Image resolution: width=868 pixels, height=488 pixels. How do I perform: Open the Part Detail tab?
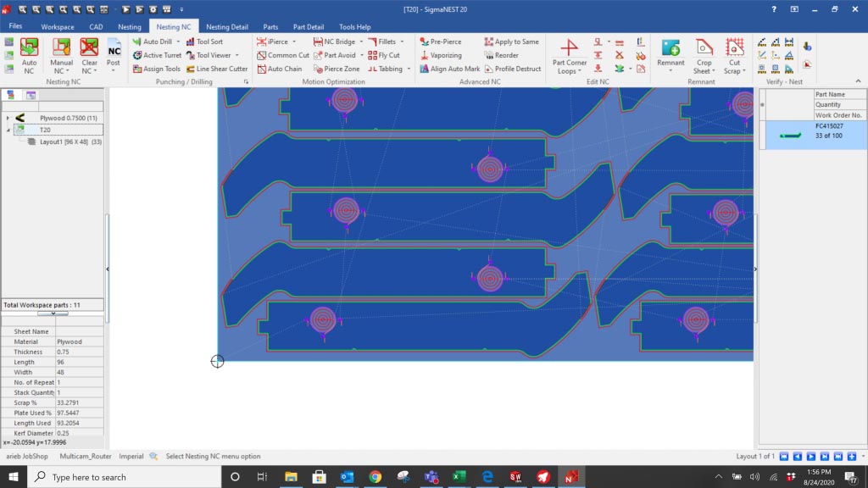click(x=309, y=26)
